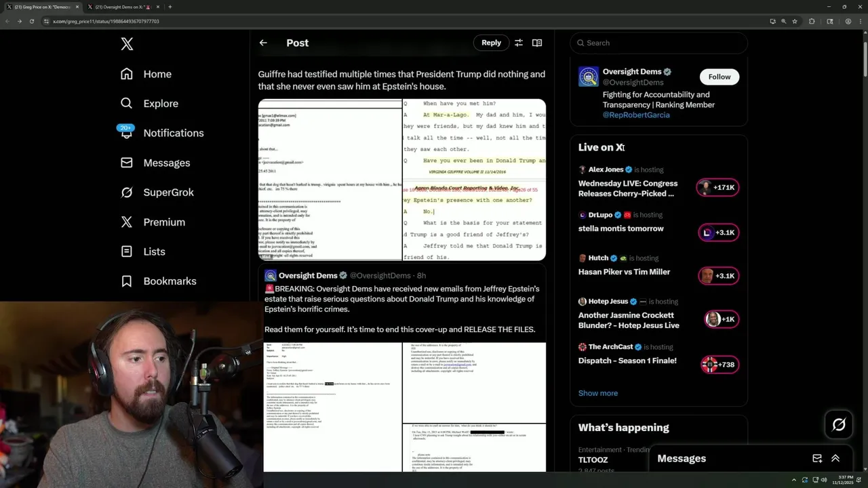Bookmark page with star icon

(795, 21)
